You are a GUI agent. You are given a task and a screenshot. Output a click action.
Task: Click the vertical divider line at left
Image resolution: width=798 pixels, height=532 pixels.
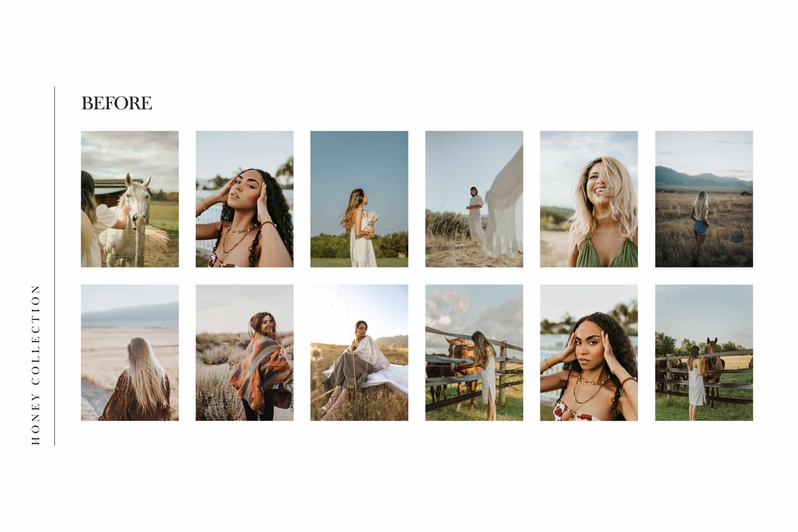click(54, 266)
